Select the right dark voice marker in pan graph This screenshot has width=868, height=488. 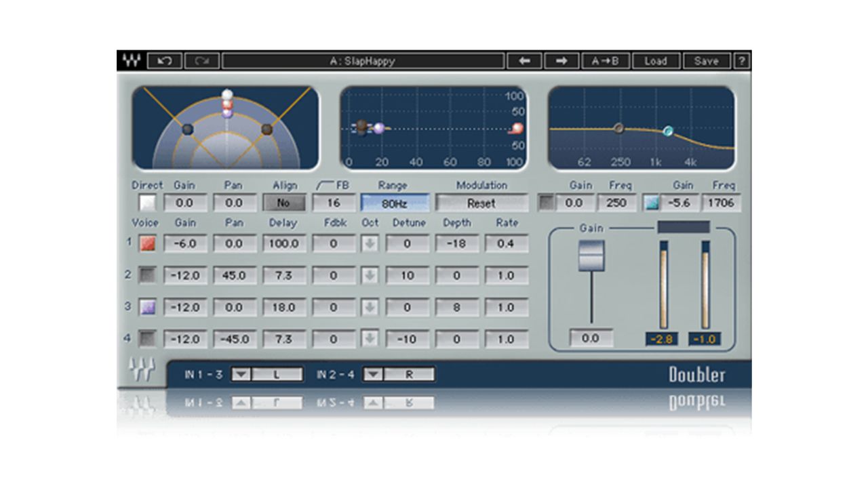(x=267, y=129)
